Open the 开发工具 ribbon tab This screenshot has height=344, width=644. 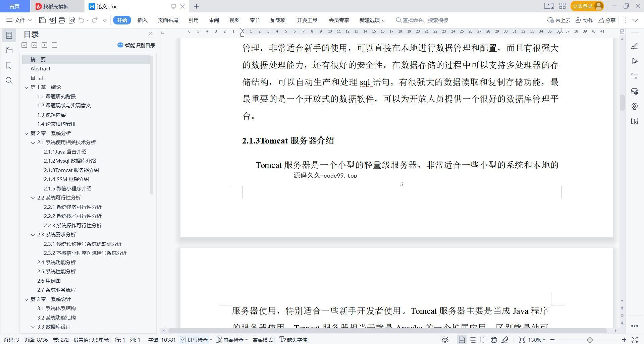pyautogui.click(x=307, y=20)
